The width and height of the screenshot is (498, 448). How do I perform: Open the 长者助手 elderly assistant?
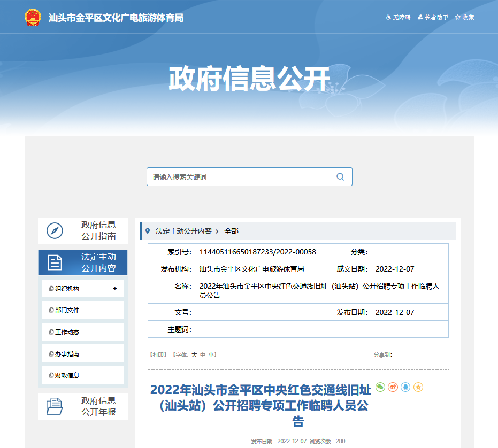(433, 17)
